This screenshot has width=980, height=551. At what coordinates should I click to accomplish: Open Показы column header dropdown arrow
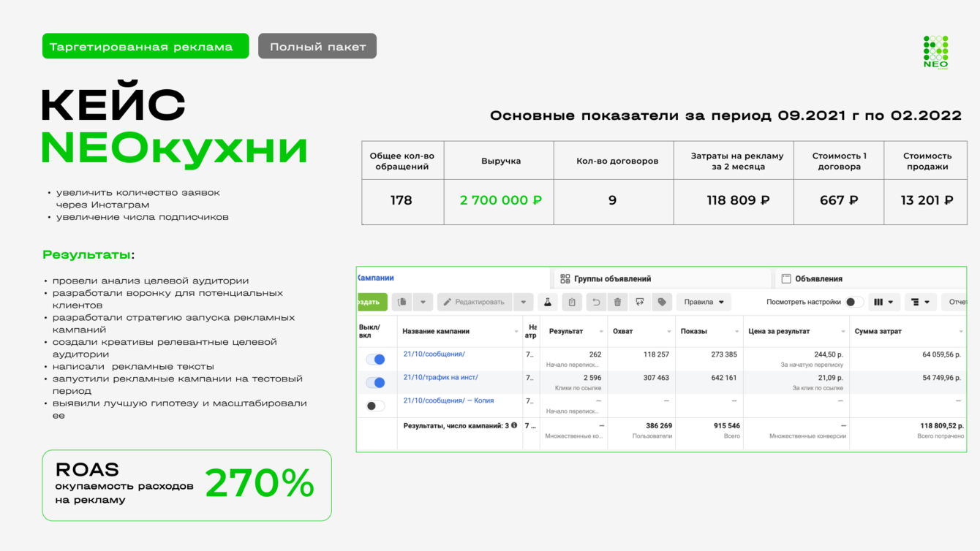(x=737, y=332)
